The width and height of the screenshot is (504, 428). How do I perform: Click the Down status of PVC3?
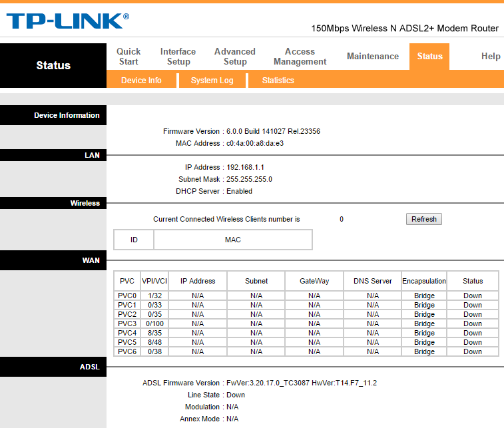pyautogui.click(x=473, y=323)
